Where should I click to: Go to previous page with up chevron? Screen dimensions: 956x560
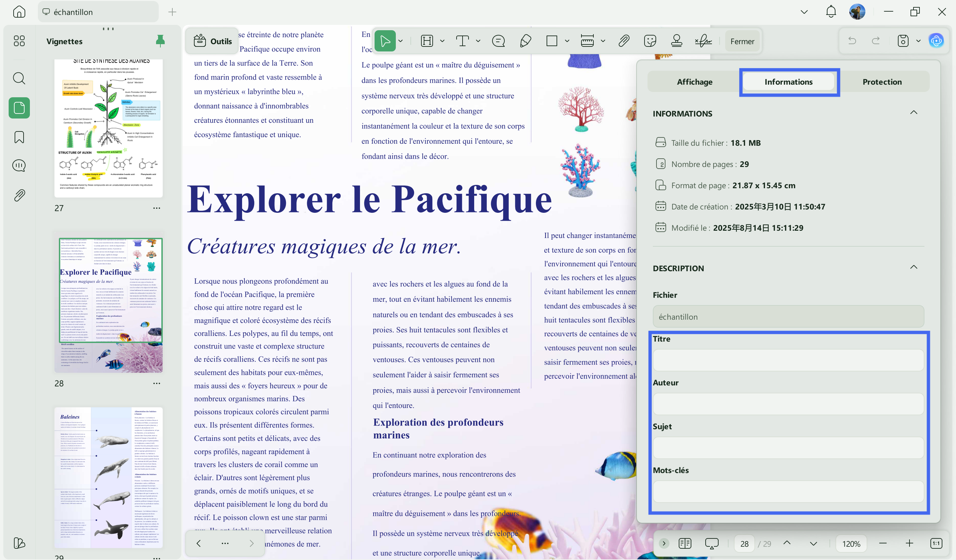point(787,543)
